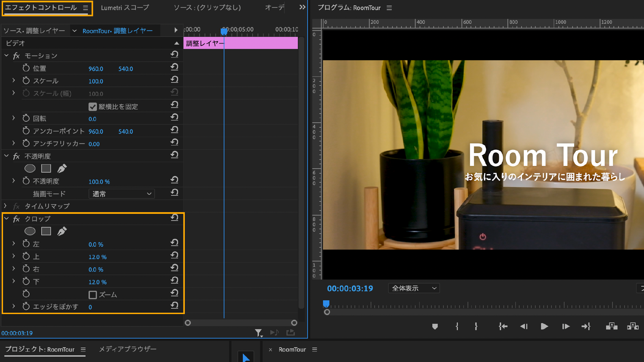
Task: Click the 下 (bottom) crop value 12.0 %
Action: pos(97,282)
